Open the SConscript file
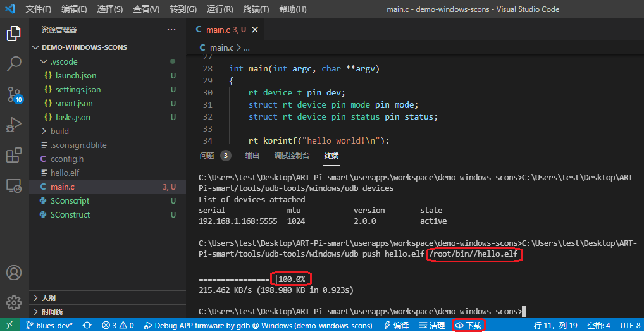Viewport: 644px width, 332px height. [70, 200]
